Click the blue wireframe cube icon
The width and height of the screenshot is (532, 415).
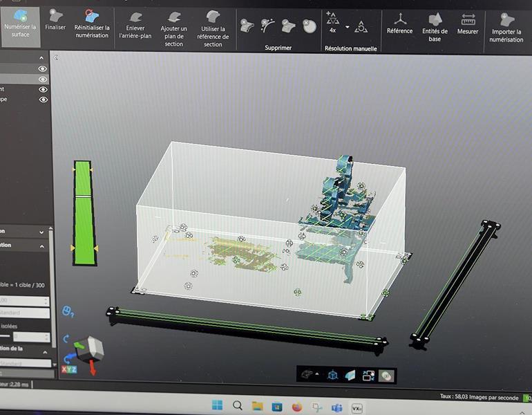coord(333,375)
